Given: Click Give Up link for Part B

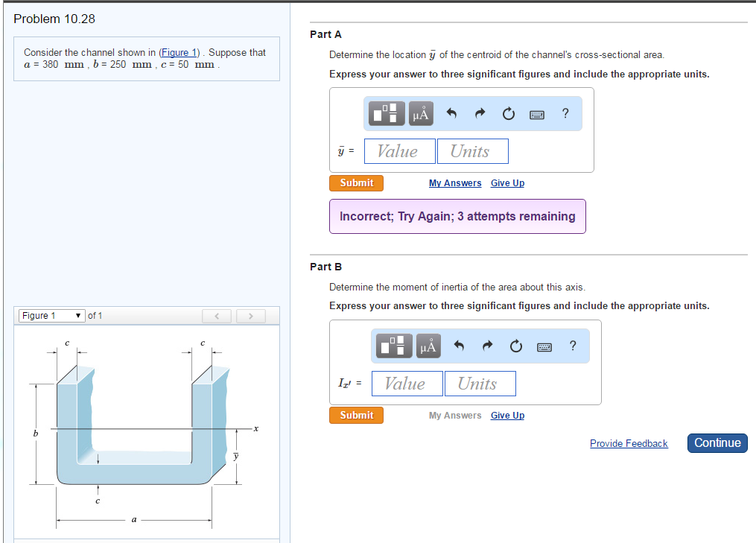Looking at the screenshot, I should [x=508, y=416].
